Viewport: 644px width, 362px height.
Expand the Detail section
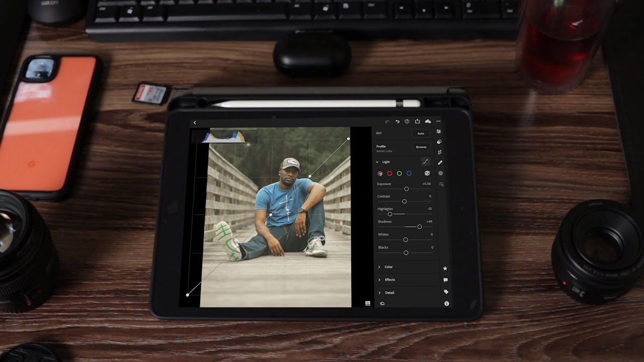tap(379, 293)
